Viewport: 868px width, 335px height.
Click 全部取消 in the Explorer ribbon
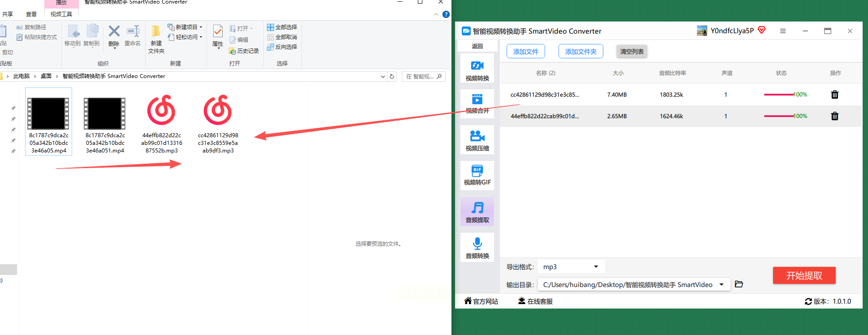pos(282,37)
